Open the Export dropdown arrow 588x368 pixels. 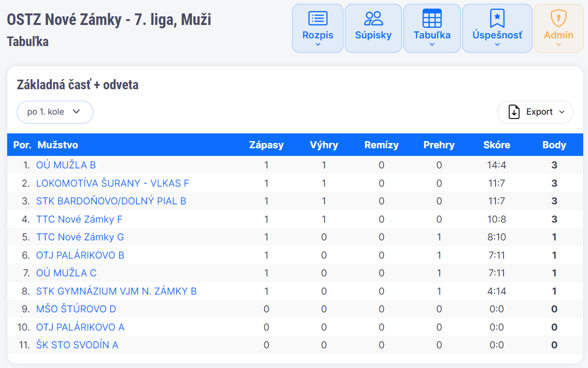(x=563, y=112)
